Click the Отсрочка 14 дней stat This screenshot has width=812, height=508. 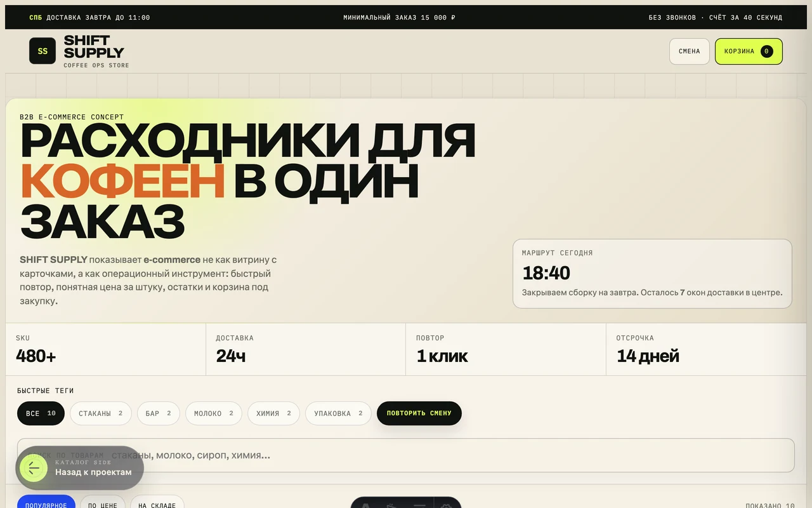(x=706, y=349)
